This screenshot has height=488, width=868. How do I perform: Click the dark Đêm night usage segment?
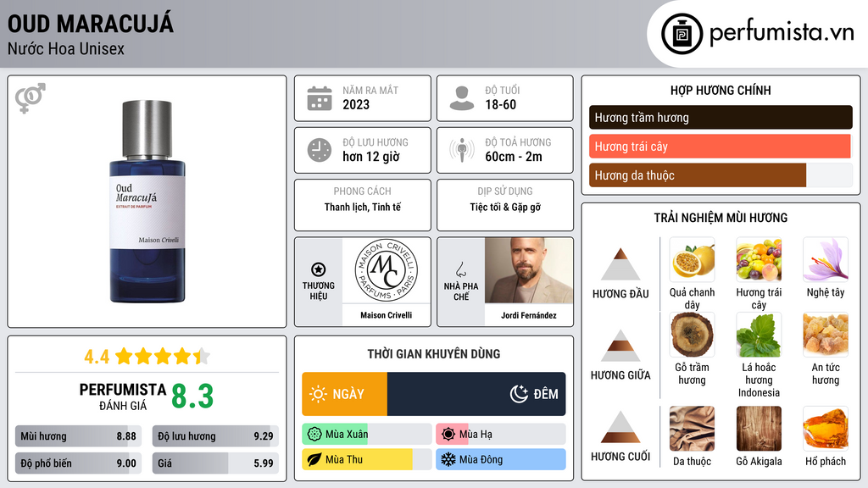click(x=476, y=394)
